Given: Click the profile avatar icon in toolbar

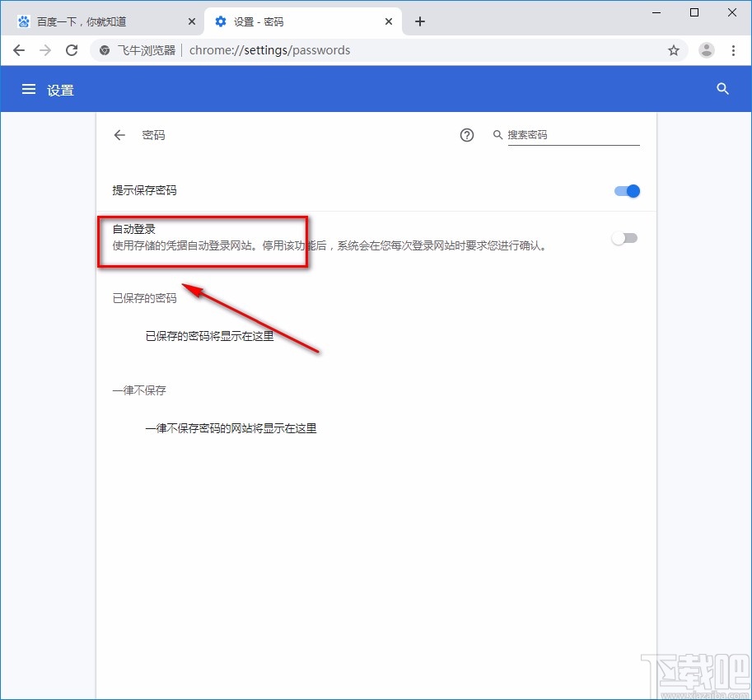Looking at the screenshot, I should (x=706, y=50).
